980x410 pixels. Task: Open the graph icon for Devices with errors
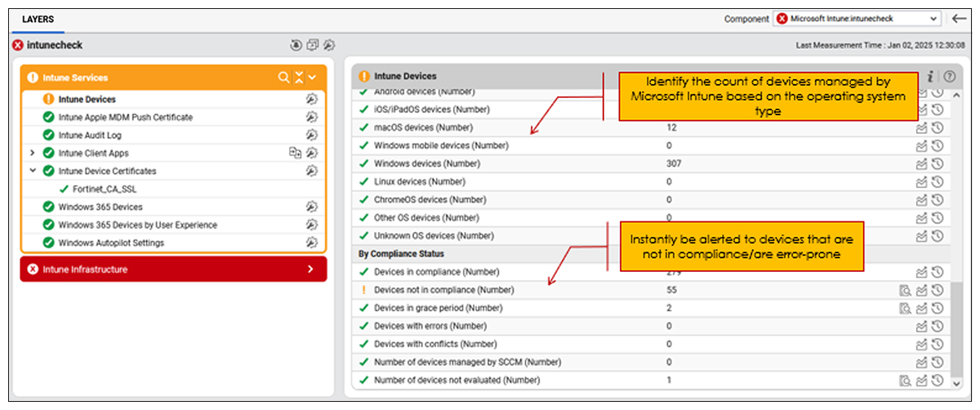[x=922, y=326]
